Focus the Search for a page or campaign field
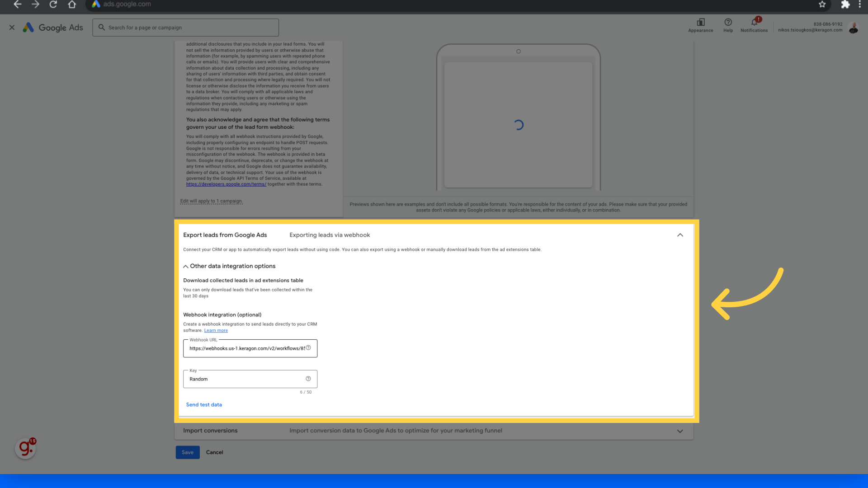This screenshot has width=868, height=488. click(185, 28)
